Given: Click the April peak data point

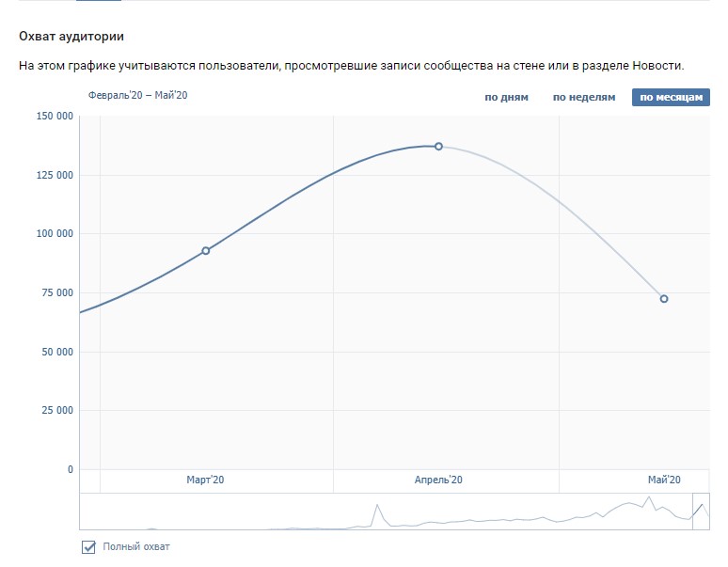Looking at the screenshot, I should pyautogui.click(x=438, y=147).
